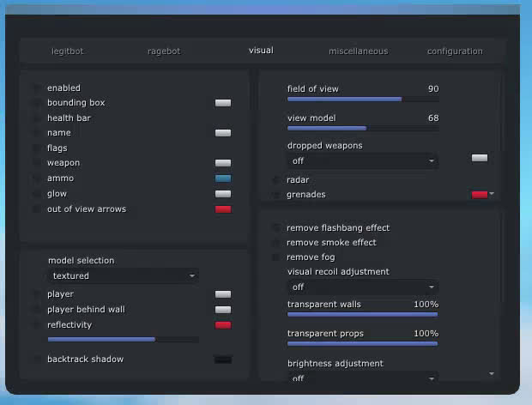
Task: Click the red out of view arrows swatch
Action: pyautogui.click(x=223, y=209)
